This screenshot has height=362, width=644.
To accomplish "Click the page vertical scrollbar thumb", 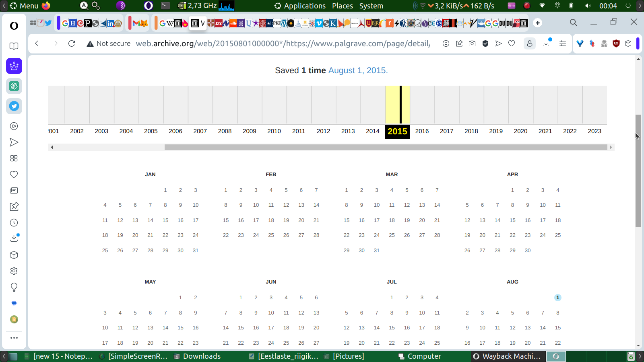I will [638, 171].
